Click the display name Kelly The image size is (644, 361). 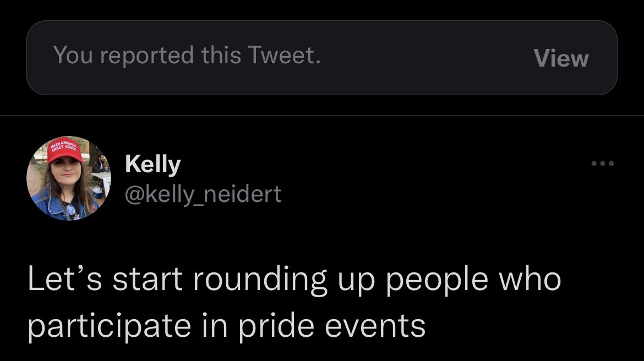click(153, 164)
